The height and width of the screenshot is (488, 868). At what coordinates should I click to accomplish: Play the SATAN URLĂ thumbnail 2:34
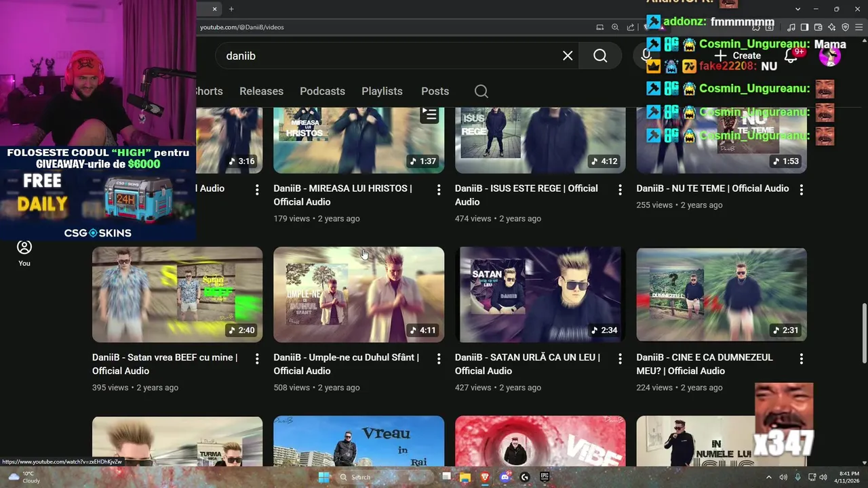[540, 295]
